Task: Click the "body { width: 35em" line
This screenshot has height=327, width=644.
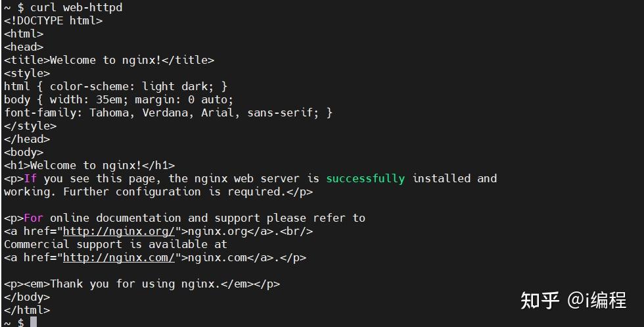Action: click(x=119, y=99)
